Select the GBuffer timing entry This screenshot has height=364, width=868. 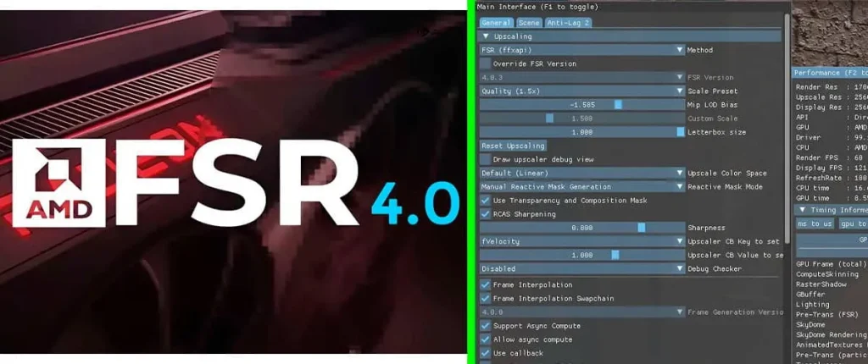click(810, 295)
